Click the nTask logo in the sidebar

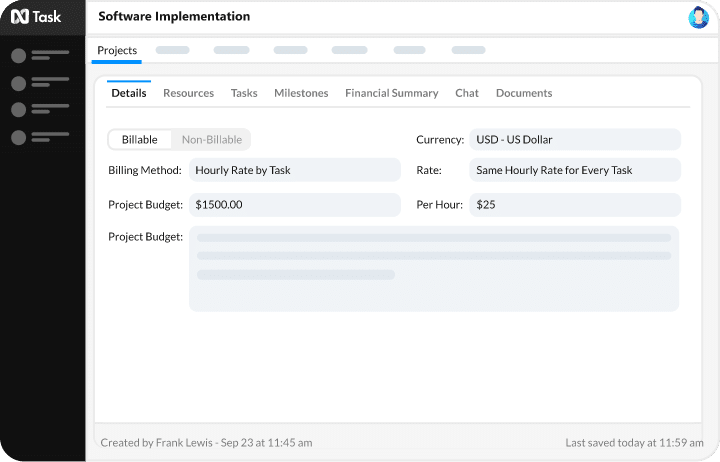[35, 16]
